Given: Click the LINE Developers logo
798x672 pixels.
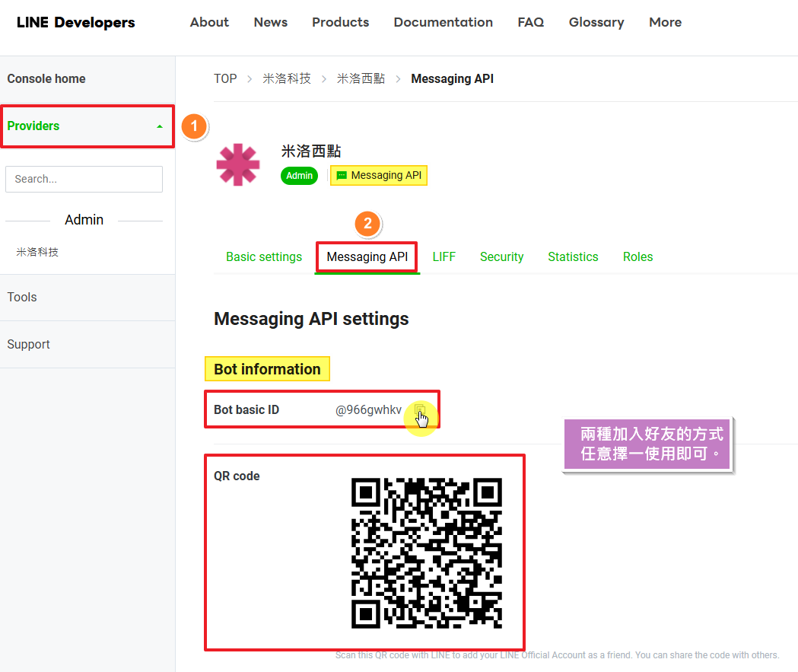Looking at the screenshot, I should 76,23.
